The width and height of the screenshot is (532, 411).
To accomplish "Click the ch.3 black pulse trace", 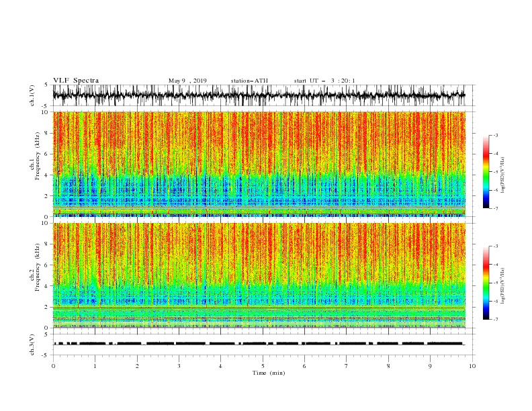I will [259, 344].
